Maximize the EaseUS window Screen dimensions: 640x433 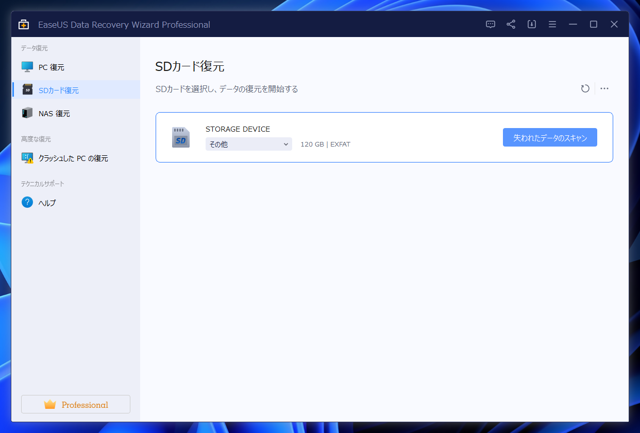coord(593,24)
